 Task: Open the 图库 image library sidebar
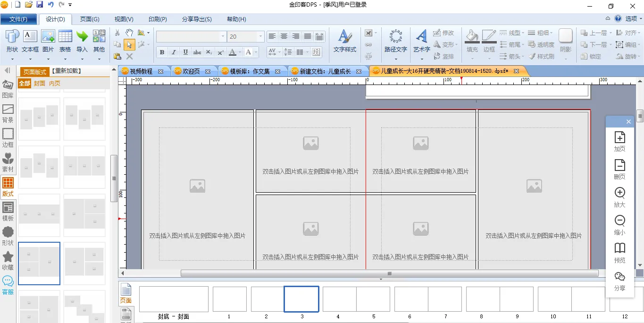pos(8,89)
